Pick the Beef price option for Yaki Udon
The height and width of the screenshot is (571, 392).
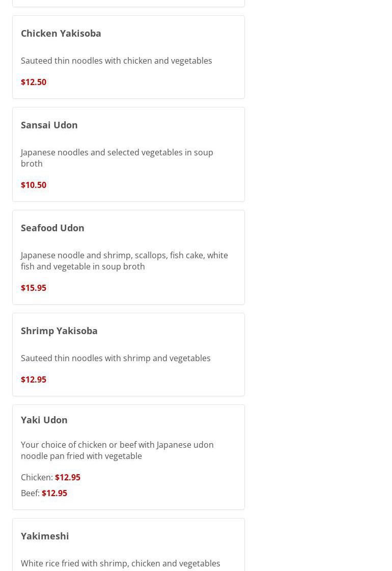[x=54, y=493]
